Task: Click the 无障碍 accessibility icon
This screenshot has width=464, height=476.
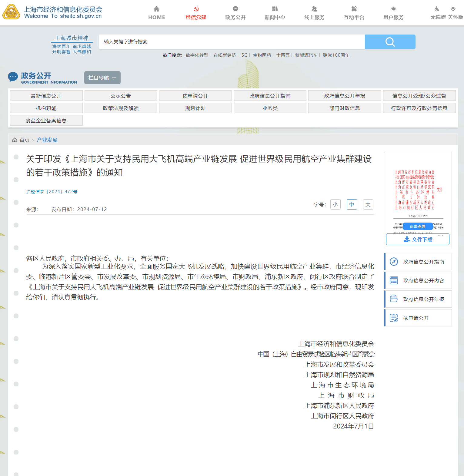Action: (436, 9)
